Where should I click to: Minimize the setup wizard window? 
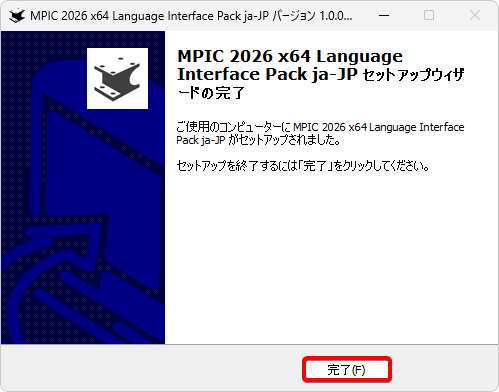[x=384, y=15]
